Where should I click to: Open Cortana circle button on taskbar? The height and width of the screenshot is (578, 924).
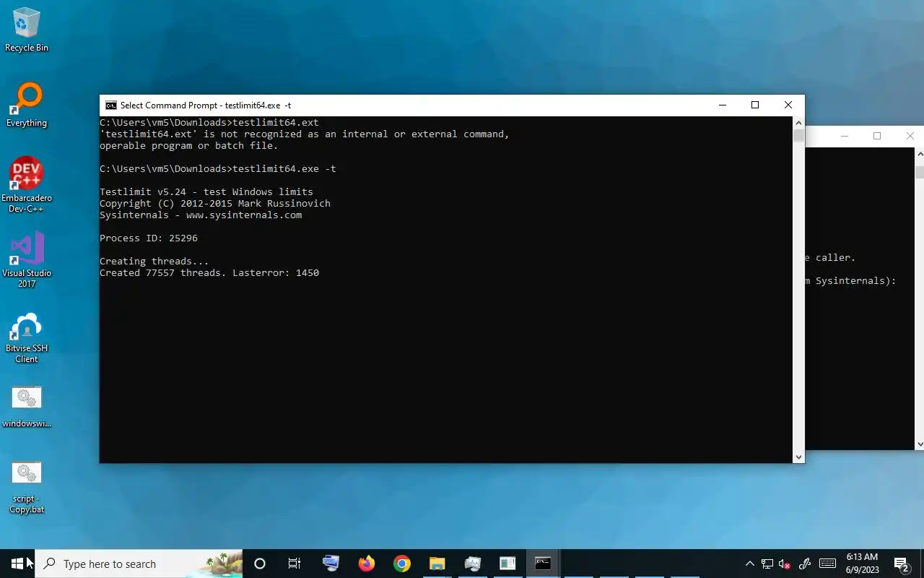(x=260, y=564)
